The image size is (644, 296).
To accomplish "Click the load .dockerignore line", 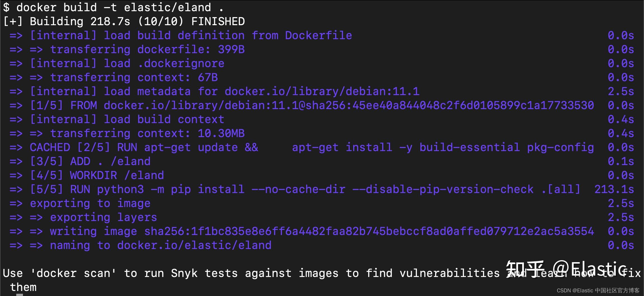I will coord(127,64).
